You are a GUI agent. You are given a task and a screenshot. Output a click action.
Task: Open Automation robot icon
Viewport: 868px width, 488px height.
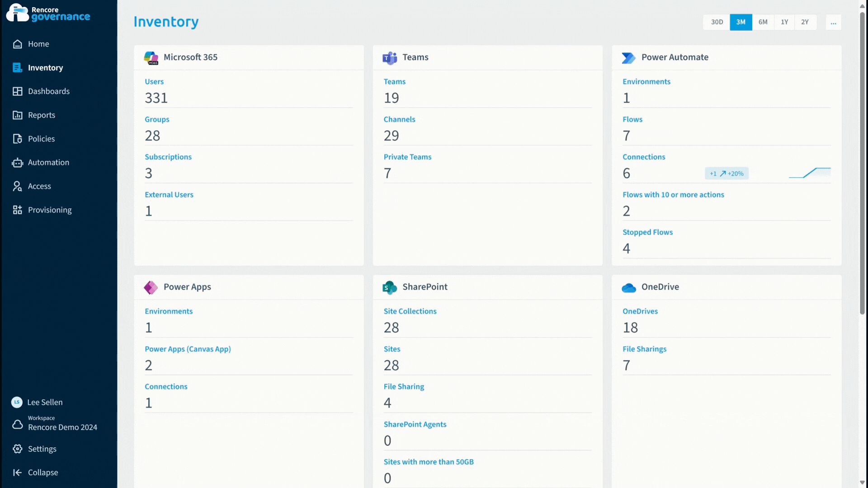[17, 163]
